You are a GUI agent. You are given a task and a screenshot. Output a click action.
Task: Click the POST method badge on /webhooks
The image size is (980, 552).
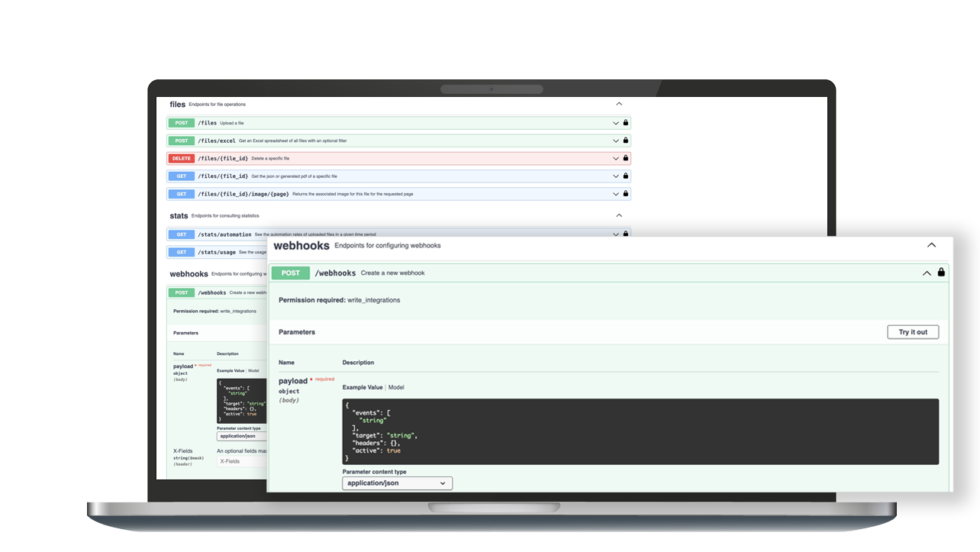[290, 273]
